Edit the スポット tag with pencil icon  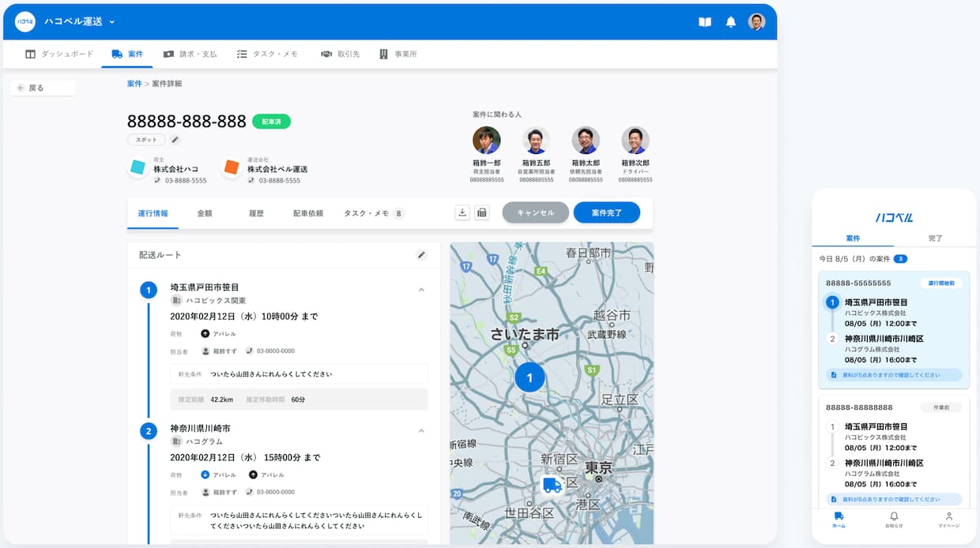click(175, 140)
